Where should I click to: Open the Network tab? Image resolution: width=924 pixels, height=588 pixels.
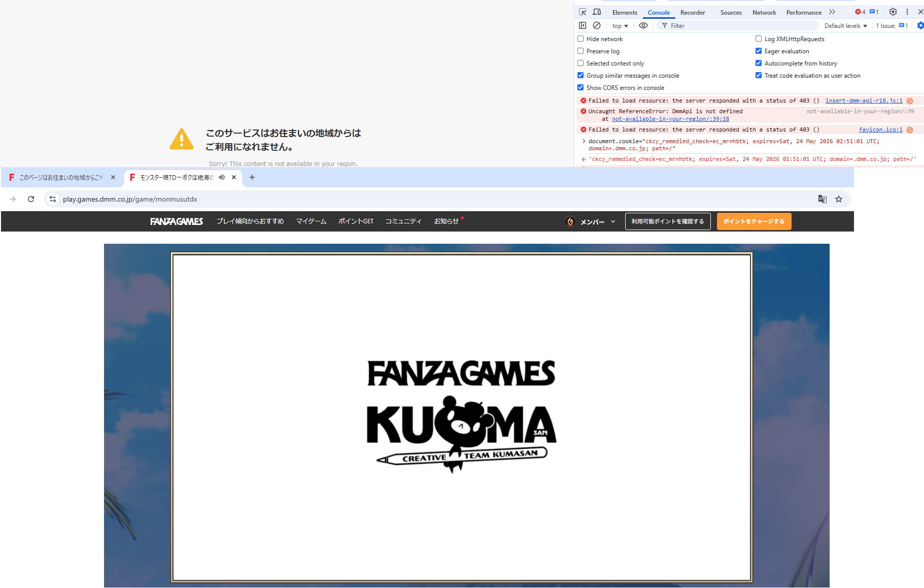point(764,13)
